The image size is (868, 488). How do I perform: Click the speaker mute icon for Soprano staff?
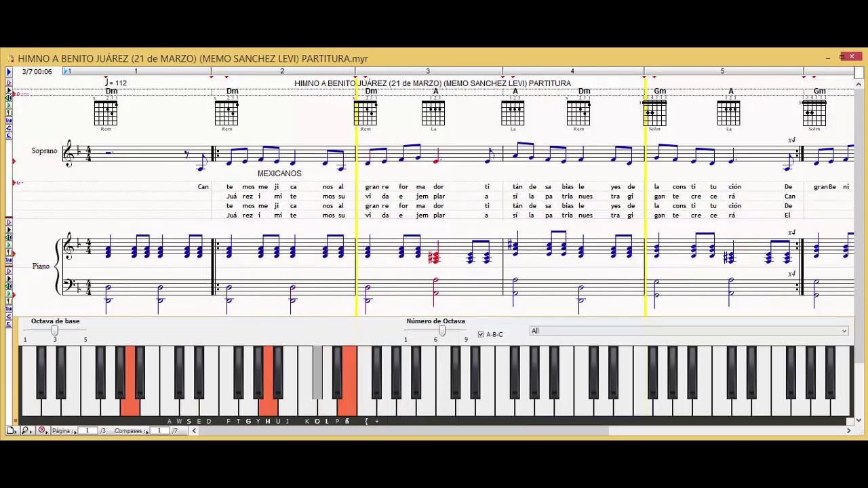(9, 98)
